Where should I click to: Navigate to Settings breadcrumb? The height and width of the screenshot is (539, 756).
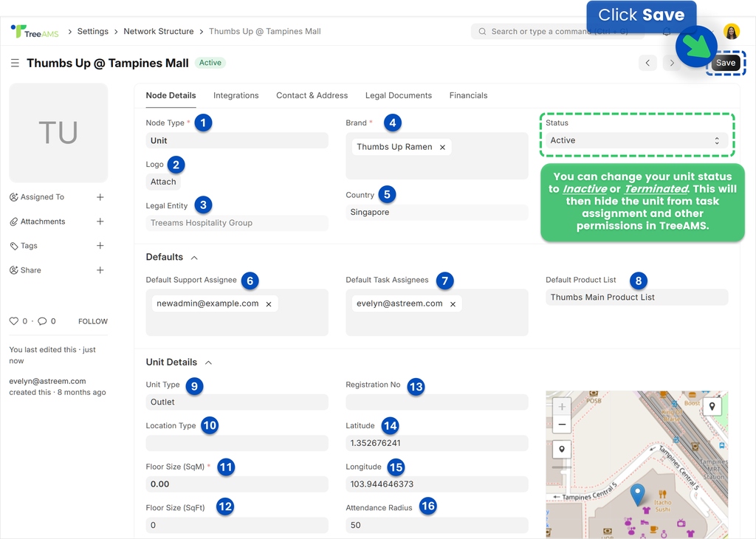click(x=92, y=31)
